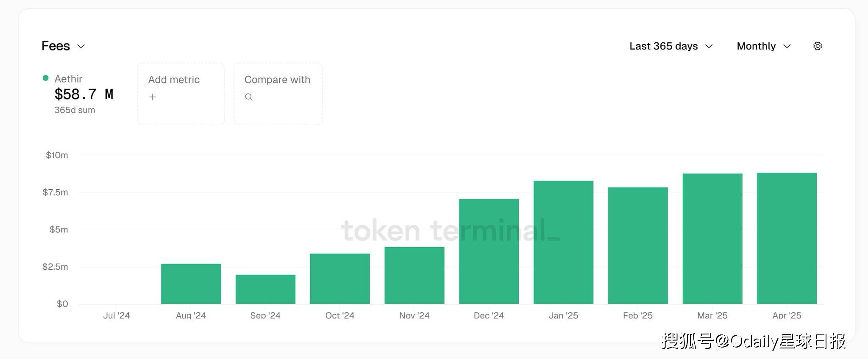Click the Jan '25 fees bar
Screen dimensions: 868x359
pyautogui.click(x=563, y=242)
